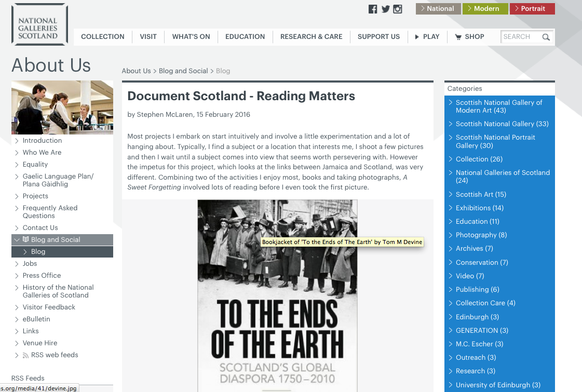
Task: Open Gaelic Language Plan page
Action: click(58, 180)
